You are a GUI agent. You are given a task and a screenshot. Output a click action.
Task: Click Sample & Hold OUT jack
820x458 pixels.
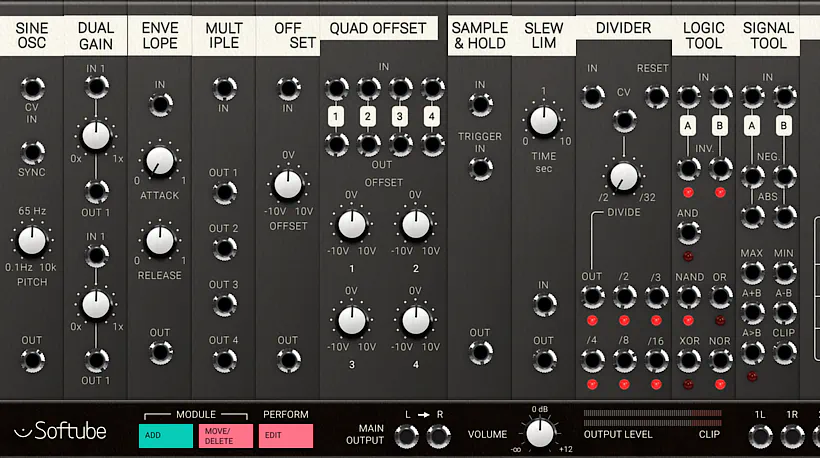point(480,352)
